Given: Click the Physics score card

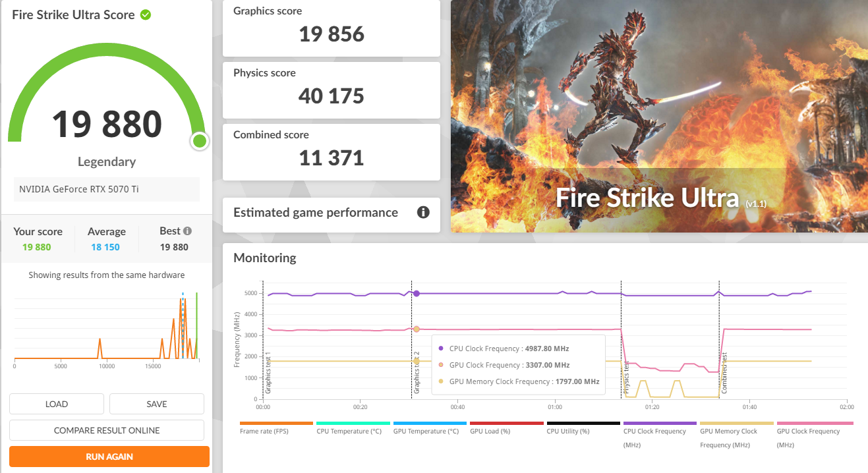Looking at the screenshot, I should click(332, 90).
